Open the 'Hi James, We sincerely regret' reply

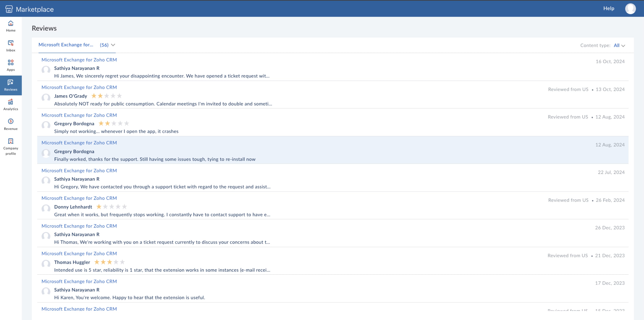[162, 76]
